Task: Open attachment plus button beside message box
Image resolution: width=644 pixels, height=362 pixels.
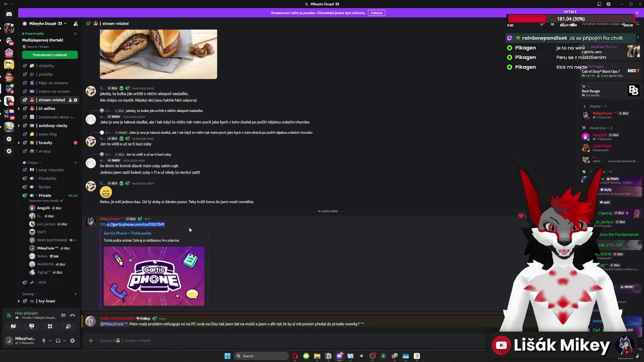Action: click(x=91, y=340)
